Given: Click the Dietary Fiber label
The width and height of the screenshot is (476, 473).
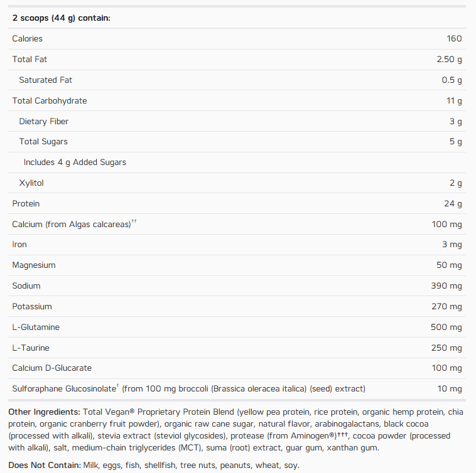Looking at the screenshot, I should tap(44, 121).
